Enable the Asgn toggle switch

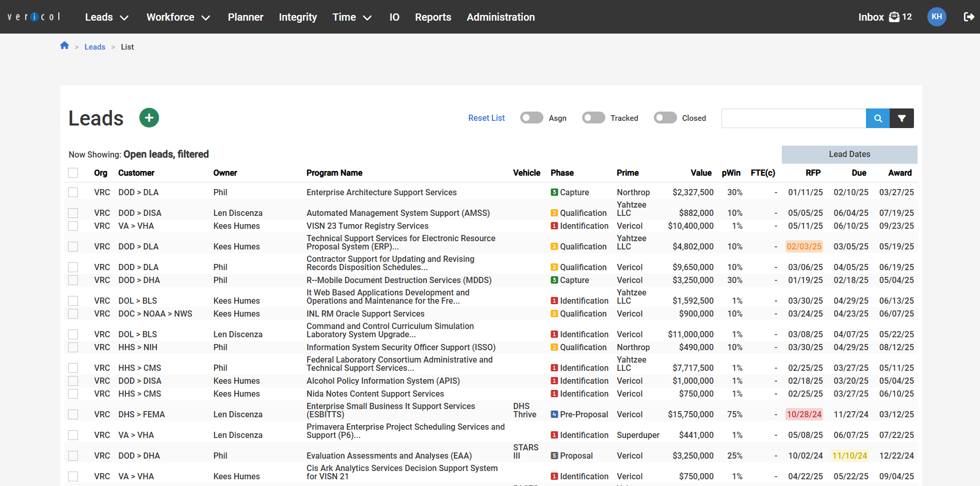531,118
